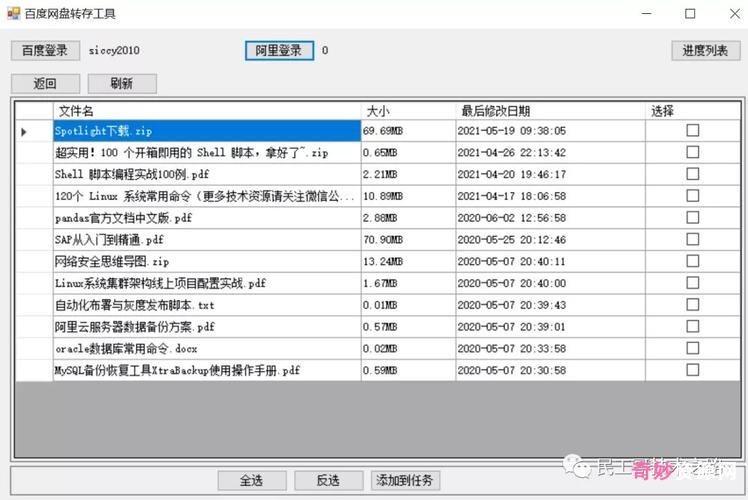Screen dimensions: 748x500
Task: Click the app icon in the title bar
Action: [13, 13]
